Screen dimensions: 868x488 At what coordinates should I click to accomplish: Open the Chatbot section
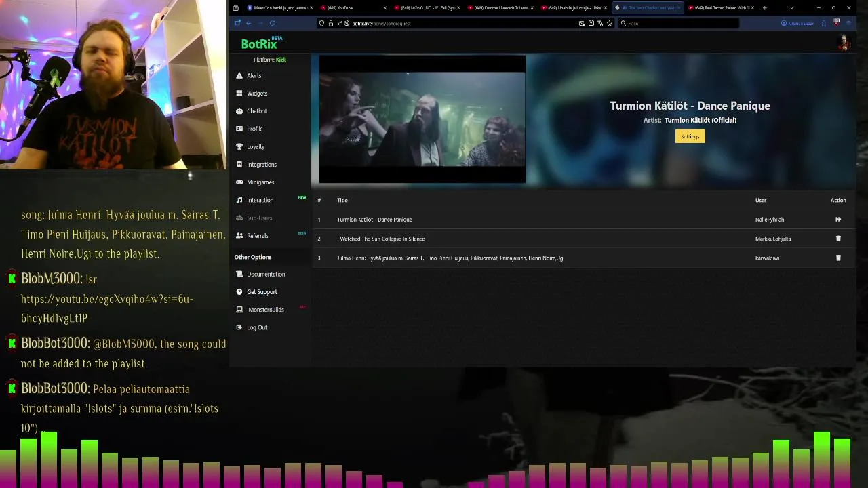[x=256, y=110]
